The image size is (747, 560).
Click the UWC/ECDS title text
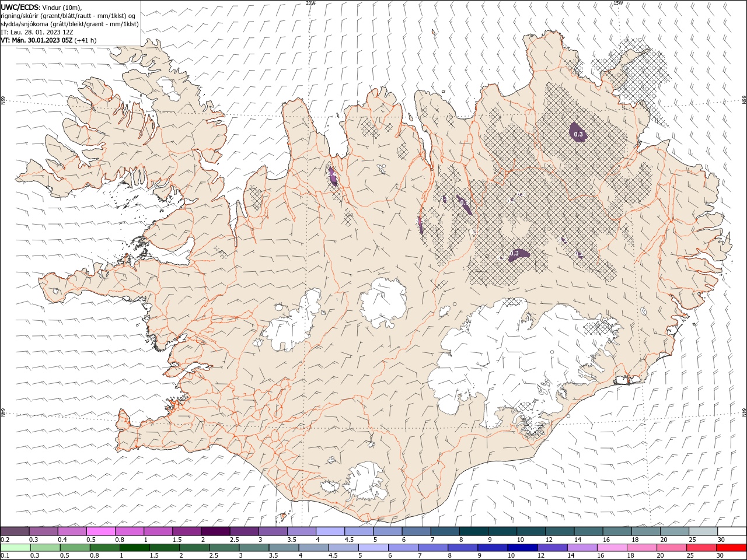click(20, 7)
